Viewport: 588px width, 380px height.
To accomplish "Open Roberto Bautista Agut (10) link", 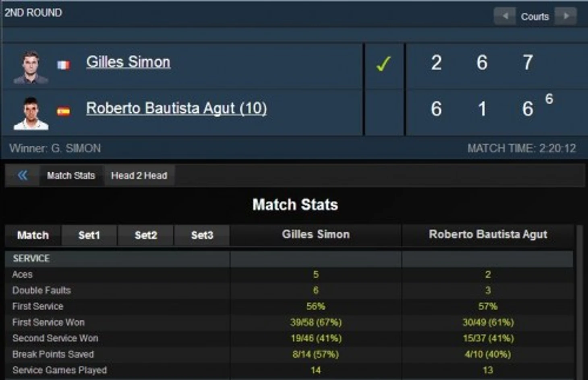I will pyautogui.click(x=176, y=108).
